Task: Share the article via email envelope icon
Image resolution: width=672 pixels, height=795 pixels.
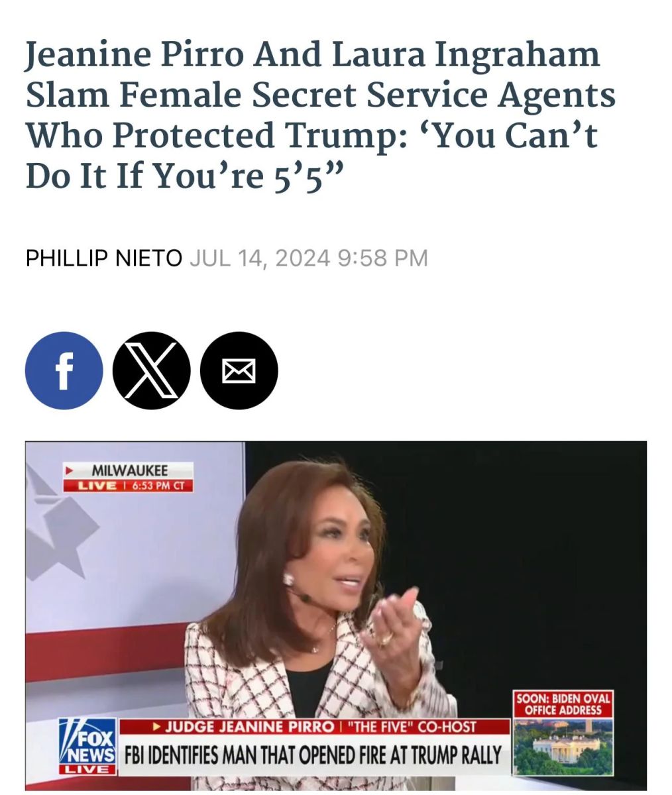Action: 239,370
